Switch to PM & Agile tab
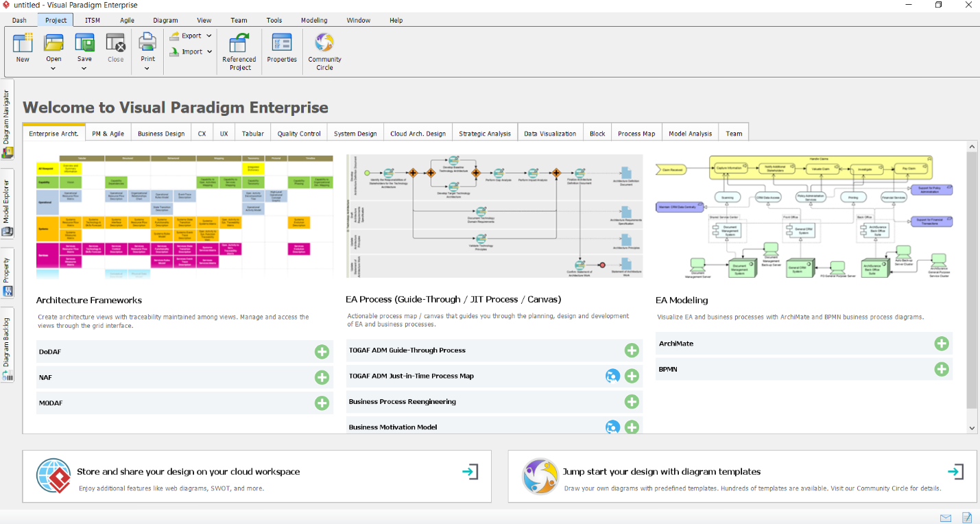 coord(108,134)
